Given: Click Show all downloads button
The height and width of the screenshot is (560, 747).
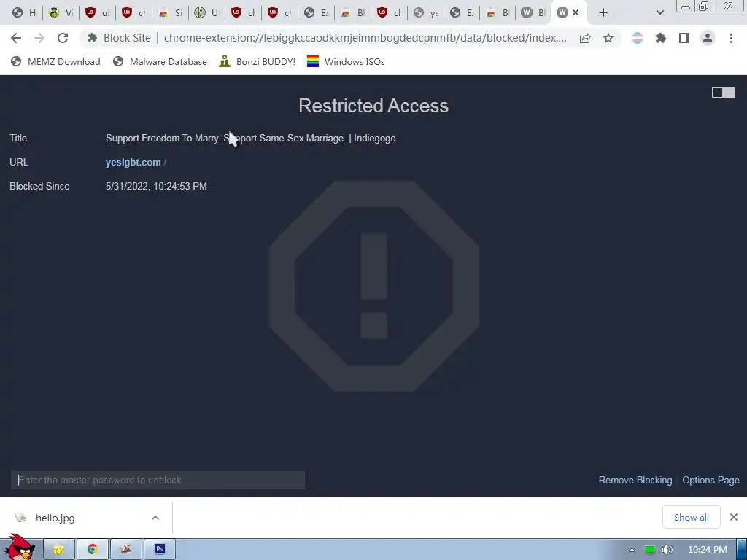Looking at the screenshot, I should pyautogui.click(x=691, y=517).
